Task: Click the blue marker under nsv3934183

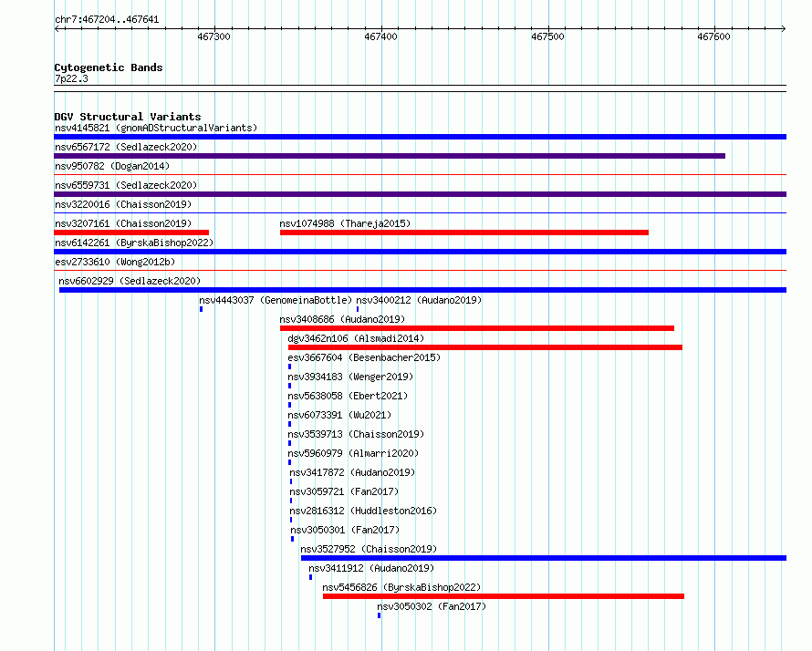Action: (x=289, y=386)
